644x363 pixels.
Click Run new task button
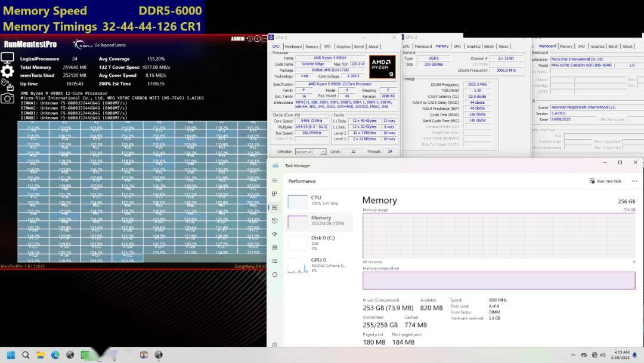(x=605, y=181)
